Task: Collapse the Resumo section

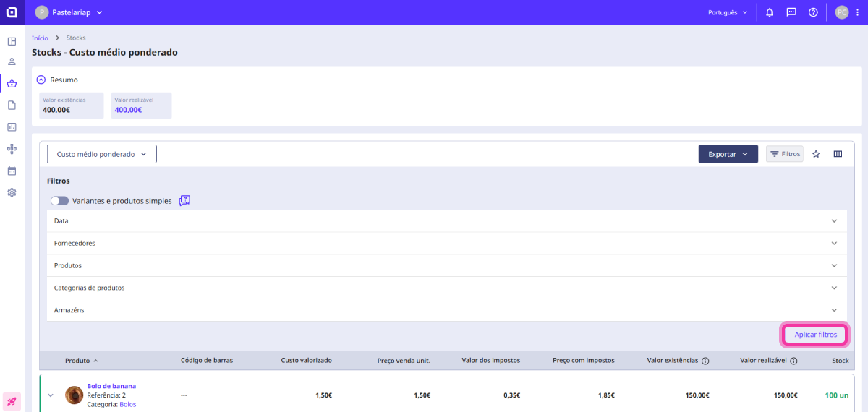Action: pyautogui.click(x=41, y=80)
